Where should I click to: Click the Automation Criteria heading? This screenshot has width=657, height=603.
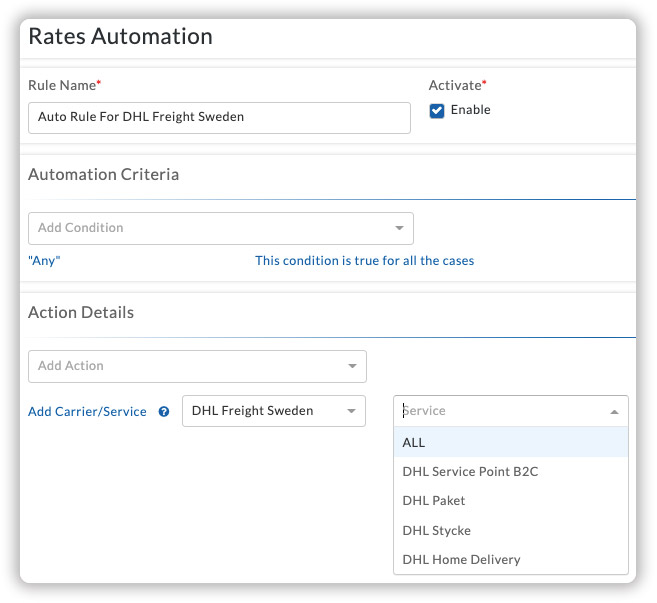103,175
